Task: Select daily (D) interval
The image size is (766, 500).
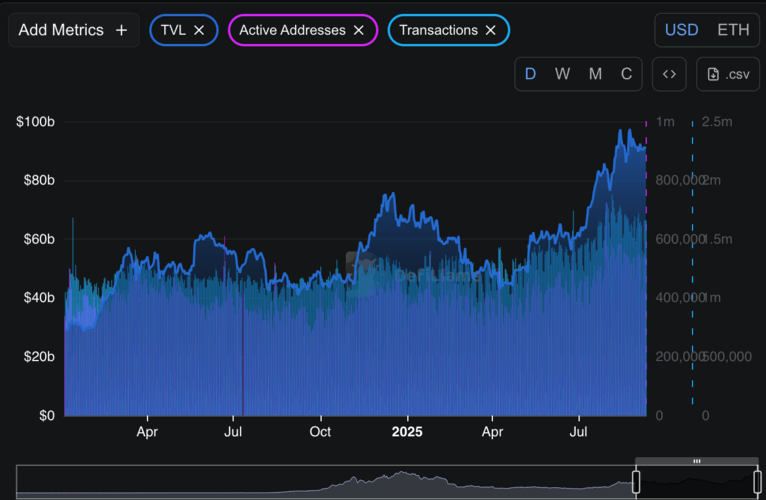Action: (x=530, y=74)
